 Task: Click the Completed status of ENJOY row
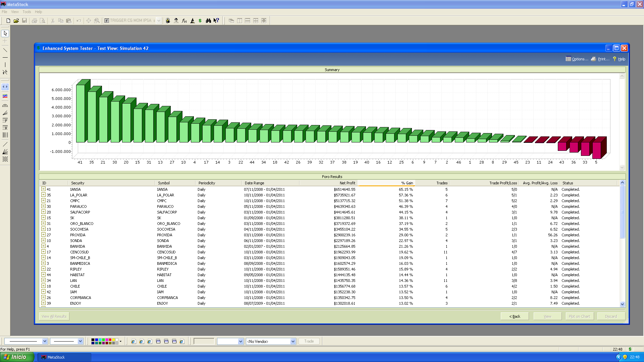pos(571,303)
